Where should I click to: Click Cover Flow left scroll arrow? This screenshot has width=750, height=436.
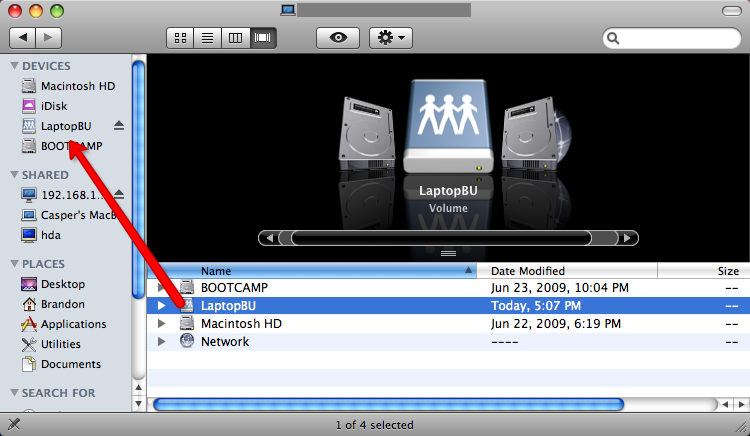coord(269,238)
